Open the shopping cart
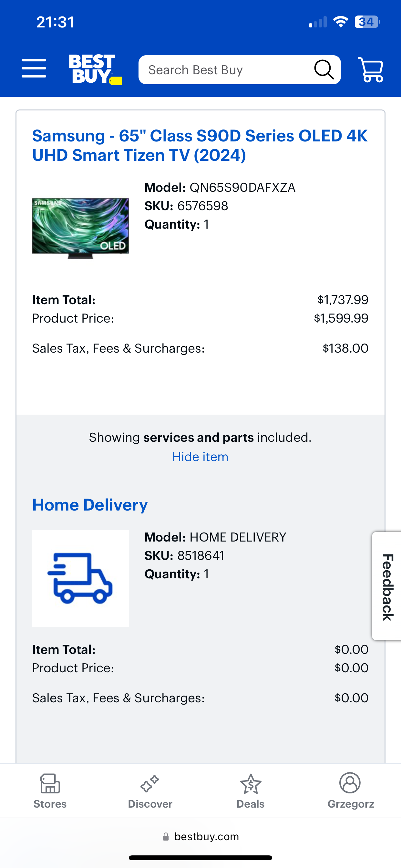Viewport: 401px width, 868px height. 371,70
